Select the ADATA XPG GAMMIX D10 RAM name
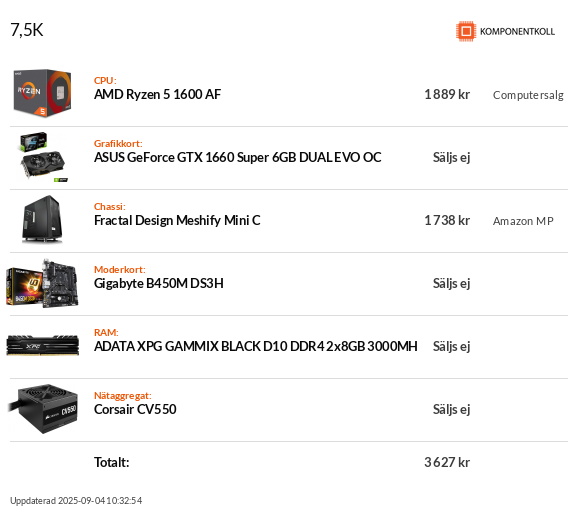 [x=256, y=347]
